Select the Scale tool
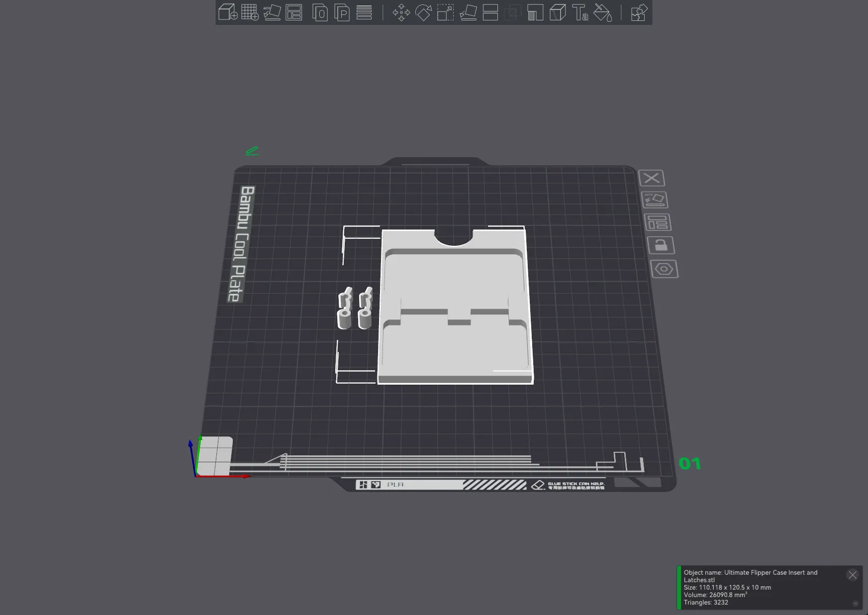The width and height of the screenshot is (868, 615). coord(445,12)
